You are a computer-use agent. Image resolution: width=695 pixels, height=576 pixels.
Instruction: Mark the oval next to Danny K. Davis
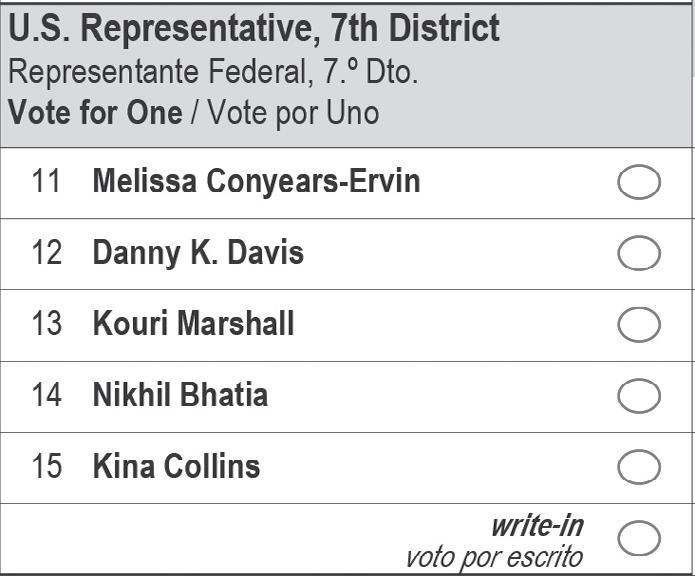(x=639, y=253)
